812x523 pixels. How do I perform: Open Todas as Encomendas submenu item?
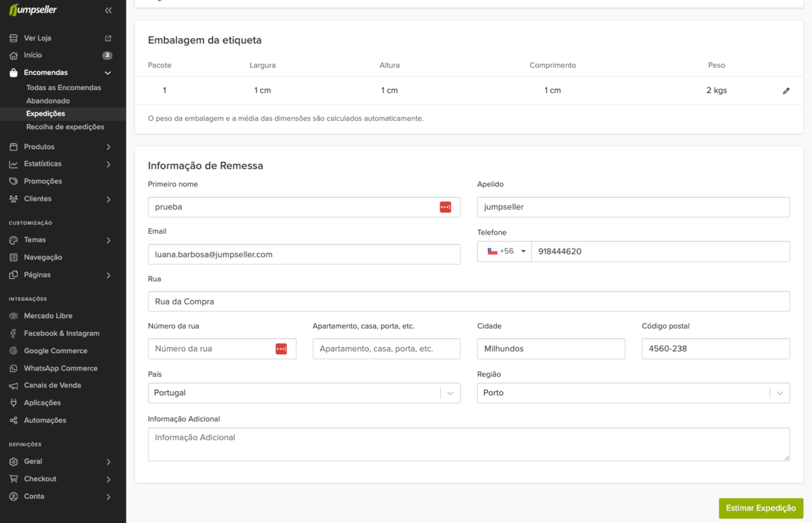[x=63, y=88]
